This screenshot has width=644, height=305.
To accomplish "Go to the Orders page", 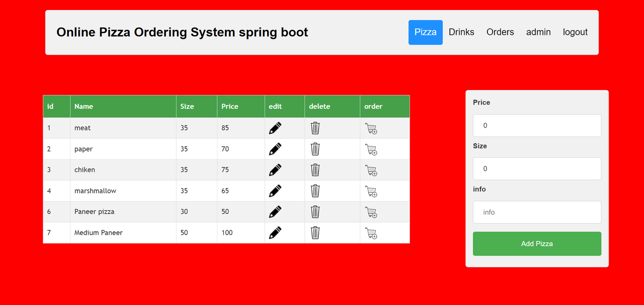I will pos(500,32).
